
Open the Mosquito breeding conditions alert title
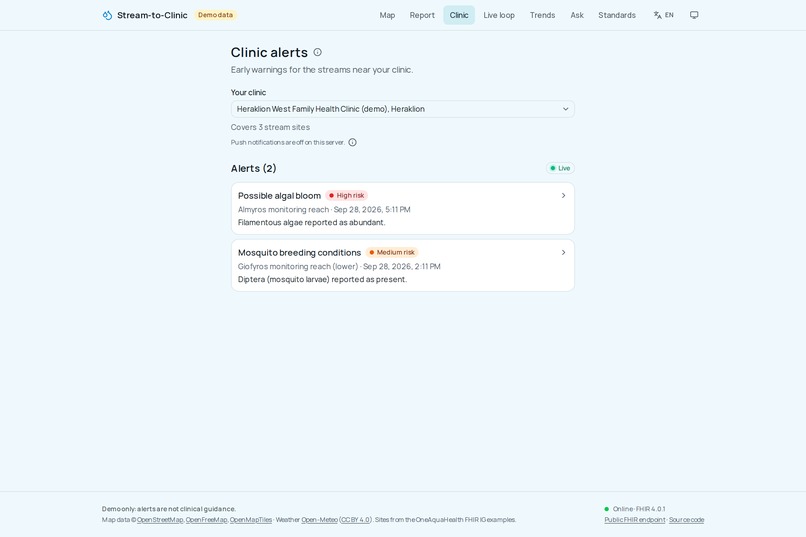tap(299, 252)
